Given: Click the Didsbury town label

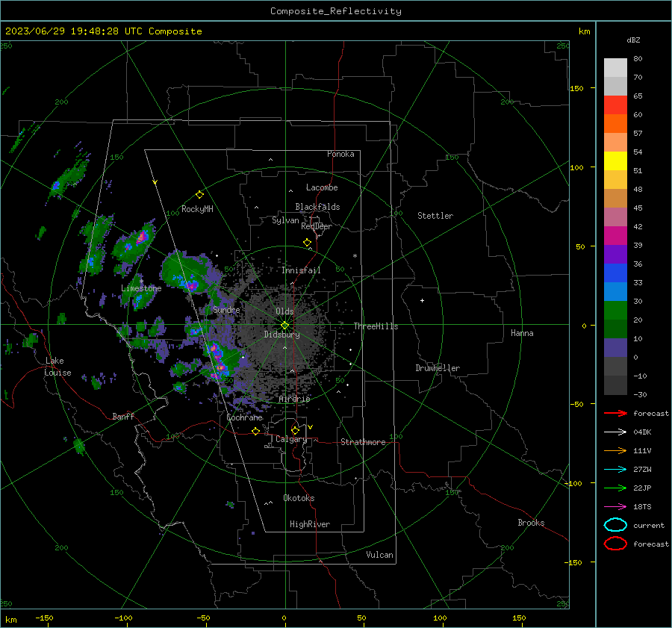Looking at the screenshot, I should click(x=281, y=335).
